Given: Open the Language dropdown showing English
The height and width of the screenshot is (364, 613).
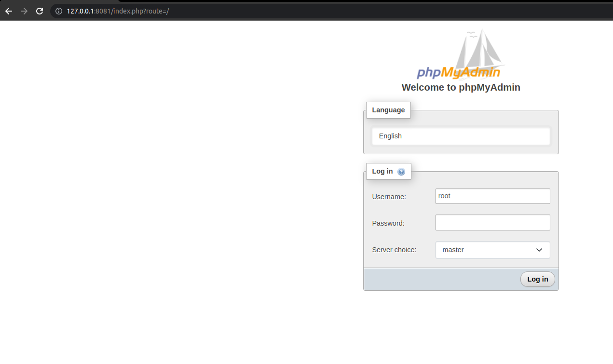Looking at the screenshot, I should [461, 136].
